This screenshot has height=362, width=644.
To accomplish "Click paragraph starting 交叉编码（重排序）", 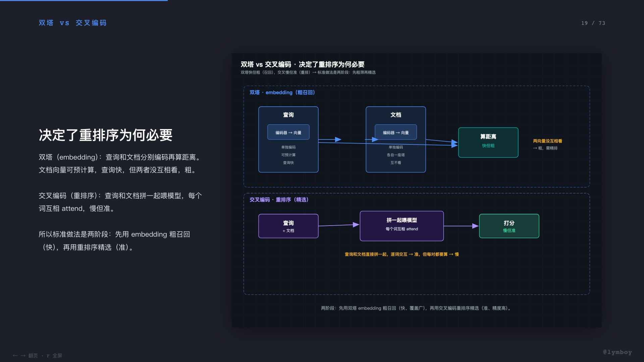I will 121,202.
